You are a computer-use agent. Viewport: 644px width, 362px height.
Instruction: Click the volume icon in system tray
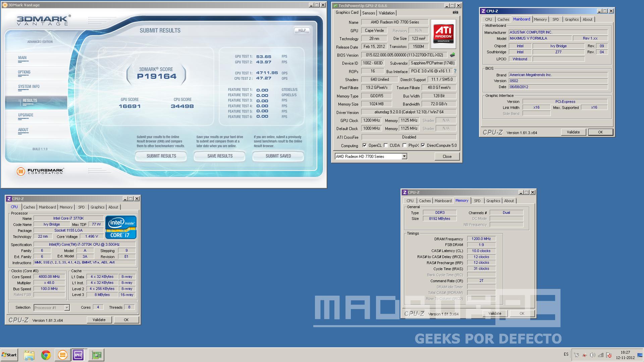(592, 355)
